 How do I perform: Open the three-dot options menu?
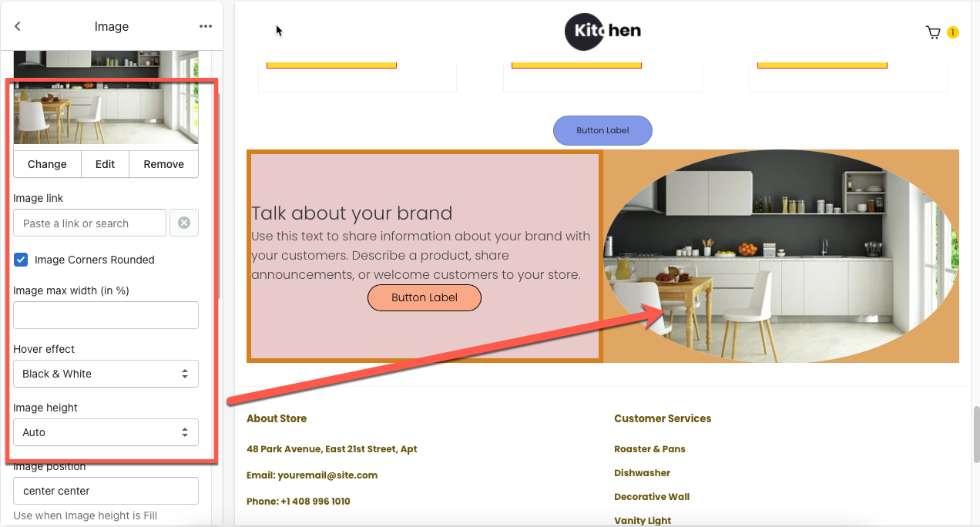pyautogui.click(x=205, y=26)
